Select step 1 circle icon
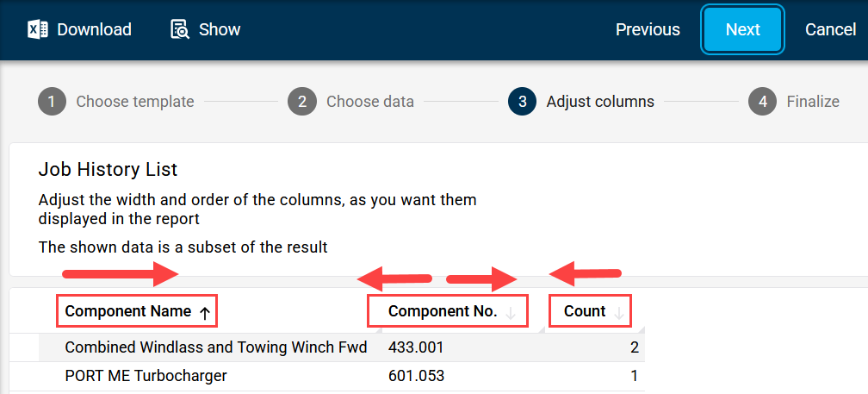 coord(52,102)
